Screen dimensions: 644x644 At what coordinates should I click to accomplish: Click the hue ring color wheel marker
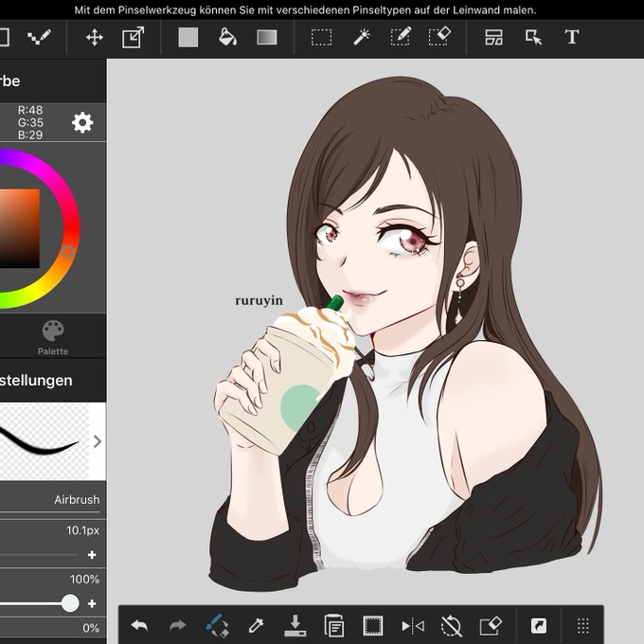tap(68, 251)
